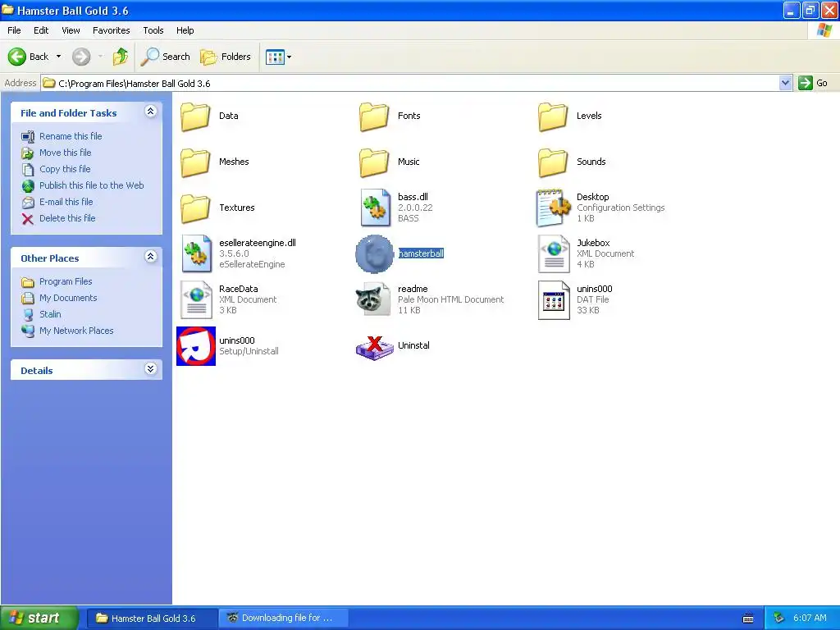Click the esellerateengine.dll name text
The image size is (840, 630).
click(x=257, y=243)
